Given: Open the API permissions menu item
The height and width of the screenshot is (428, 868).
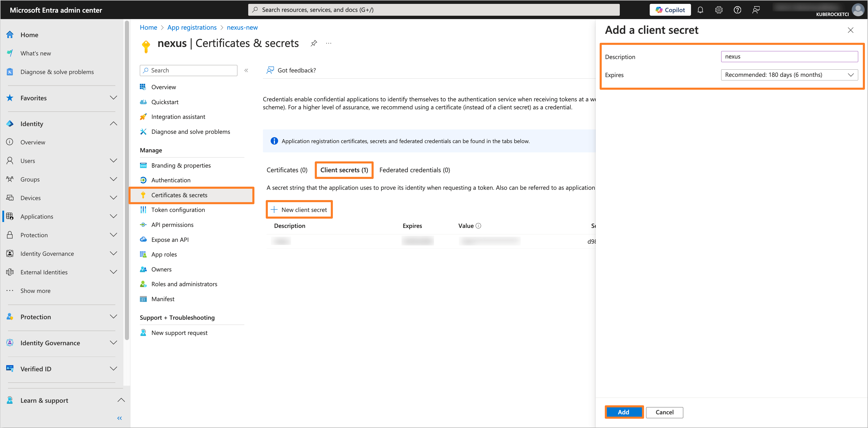Looking at the screenshot, I should point(173,225).
